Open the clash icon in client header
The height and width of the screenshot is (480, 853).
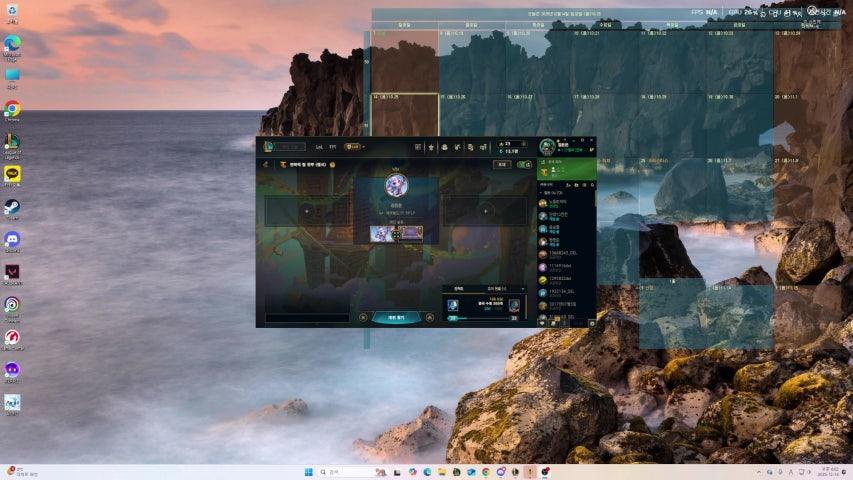tap(457, 147)
